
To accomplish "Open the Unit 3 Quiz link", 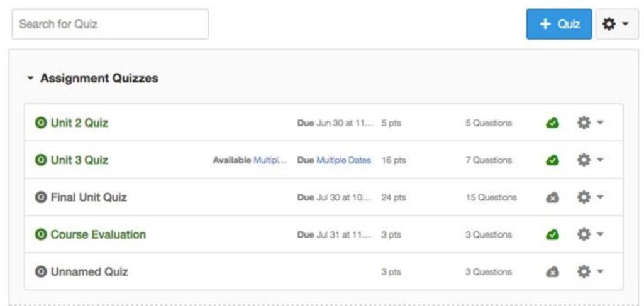I will pyautogui.click(x=79, y=160).
